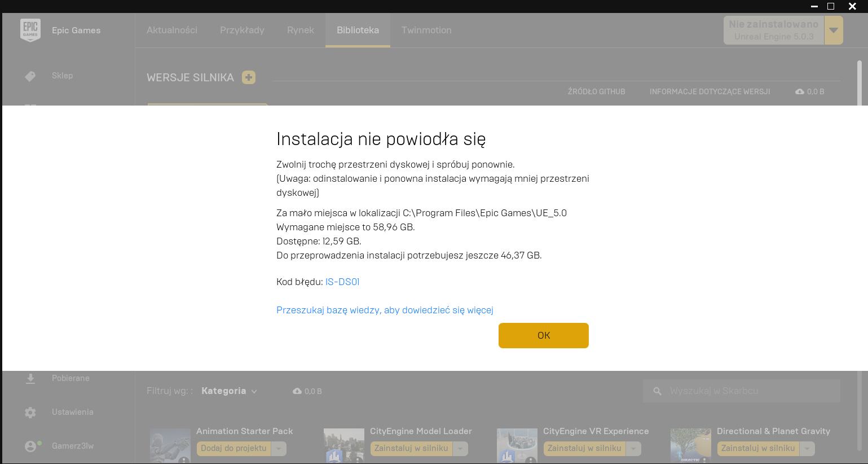Click the Wyszukaj w Skarbcu search field
Image resolution: width=868 pixels, height=464 pixels.
742,391
